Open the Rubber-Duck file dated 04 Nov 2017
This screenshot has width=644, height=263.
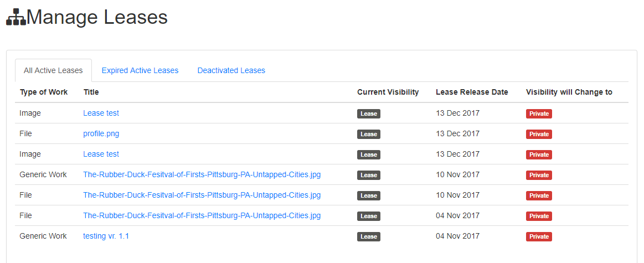point(202,216)
